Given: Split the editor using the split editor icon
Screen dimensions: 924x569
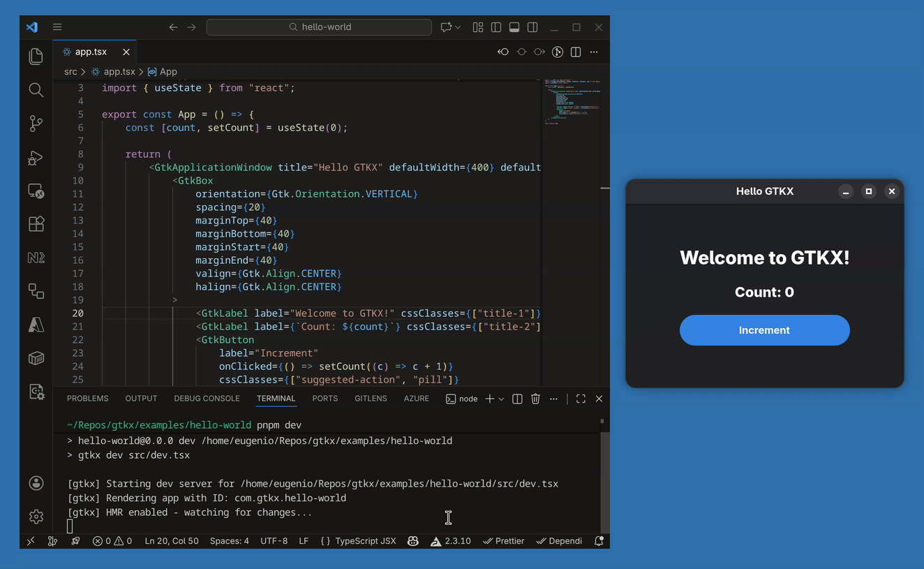Looking at the screenshot, I should coord(576,52).
